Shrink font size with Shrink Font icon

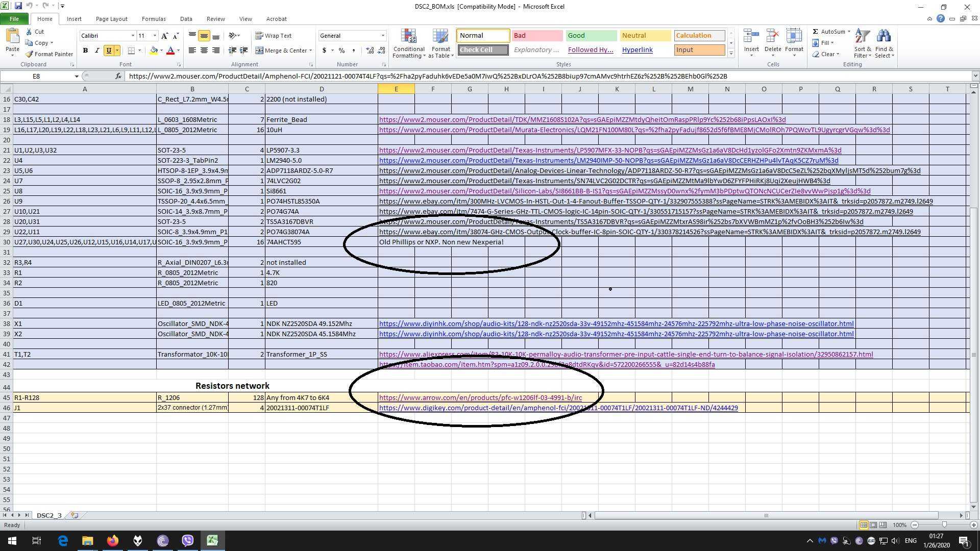pos(176,36)
